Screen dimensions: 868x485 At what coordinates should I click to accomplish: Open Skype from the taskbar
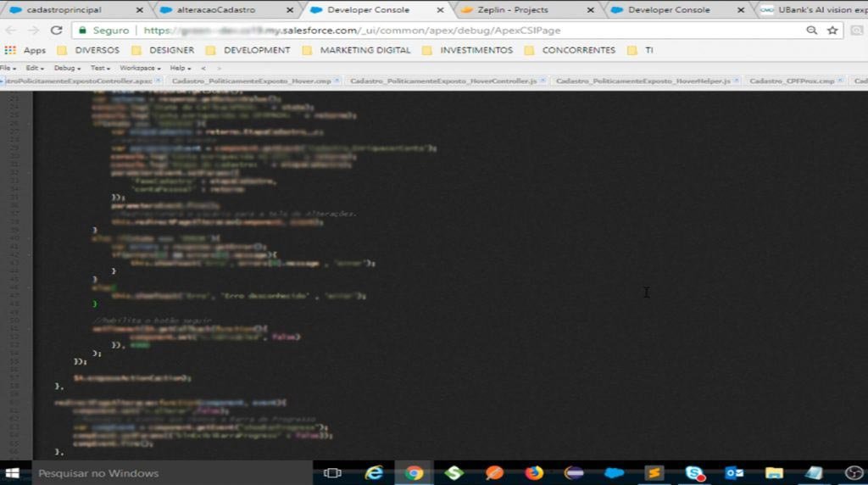694,473
